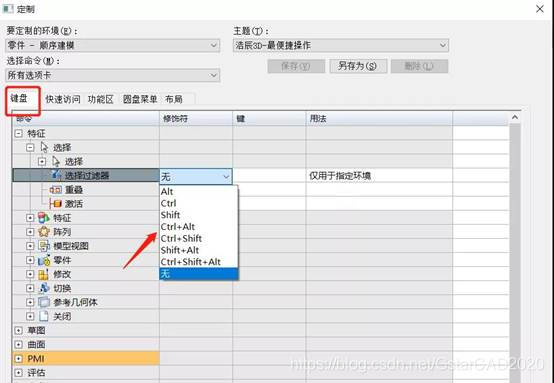Click the 关闭 document icon
This screenshot has height=383, width=554.
(44, 316)
